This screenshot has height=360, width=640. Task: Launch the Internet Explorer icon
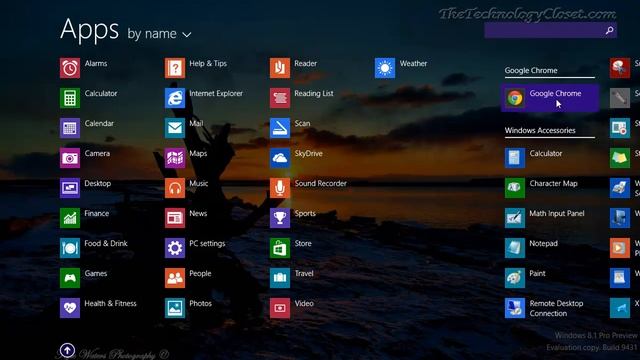175,98
